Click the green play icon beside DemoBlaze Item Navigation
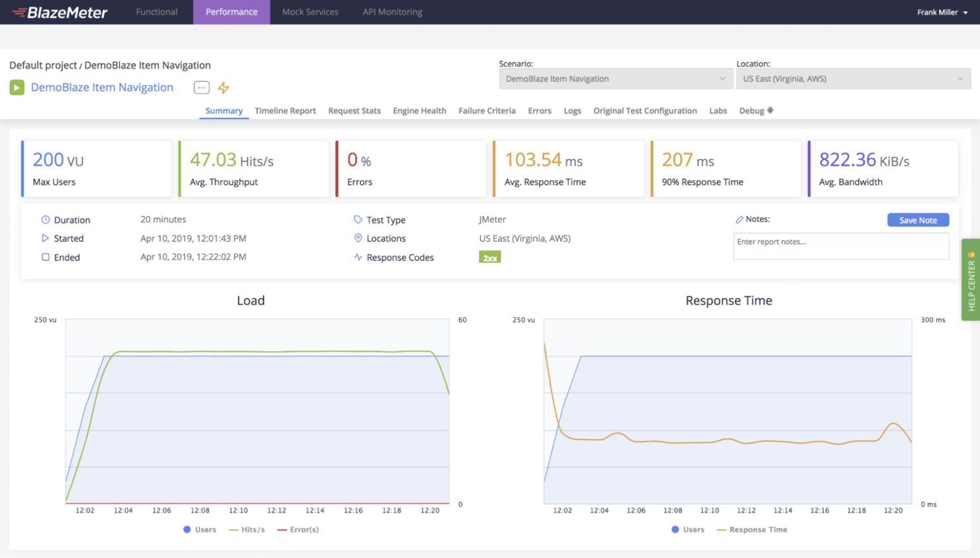980x558 pixels. click(x=17, y=87)
